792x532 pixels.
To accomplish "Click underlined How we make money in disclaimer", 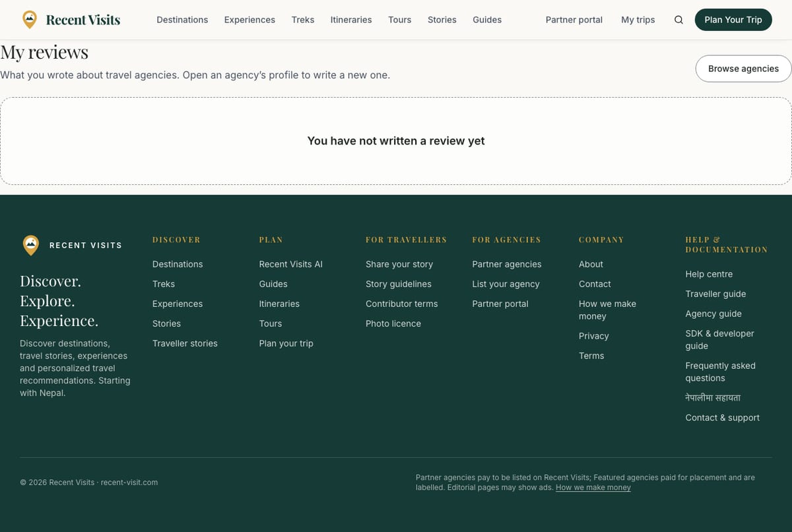I will pyautogui.click(x=593, y=488).
